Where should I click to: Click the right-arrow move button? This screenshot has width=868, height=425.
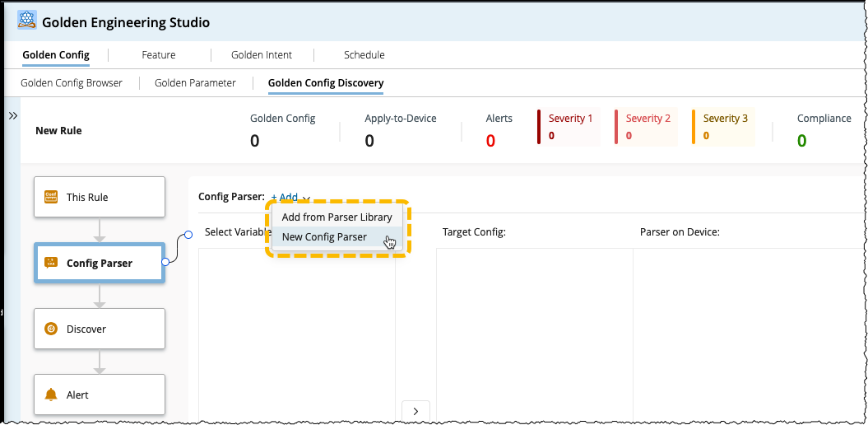coord(415,411)
